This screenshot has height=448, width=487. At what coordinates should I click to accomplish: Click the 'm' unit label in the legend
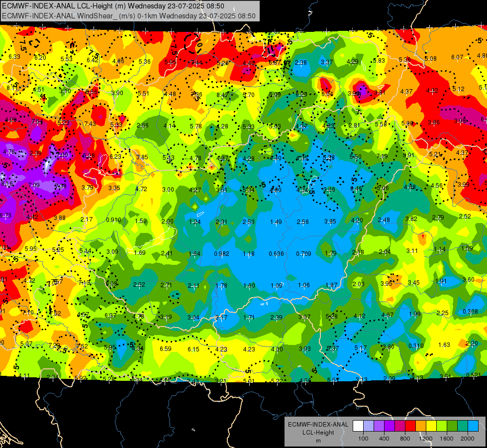318,441
